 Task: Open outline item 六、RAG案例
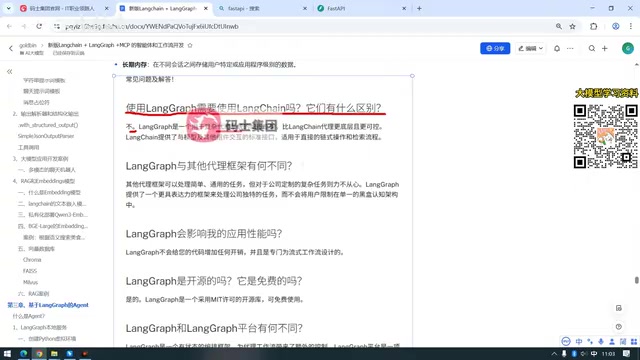tap(33, 293)
